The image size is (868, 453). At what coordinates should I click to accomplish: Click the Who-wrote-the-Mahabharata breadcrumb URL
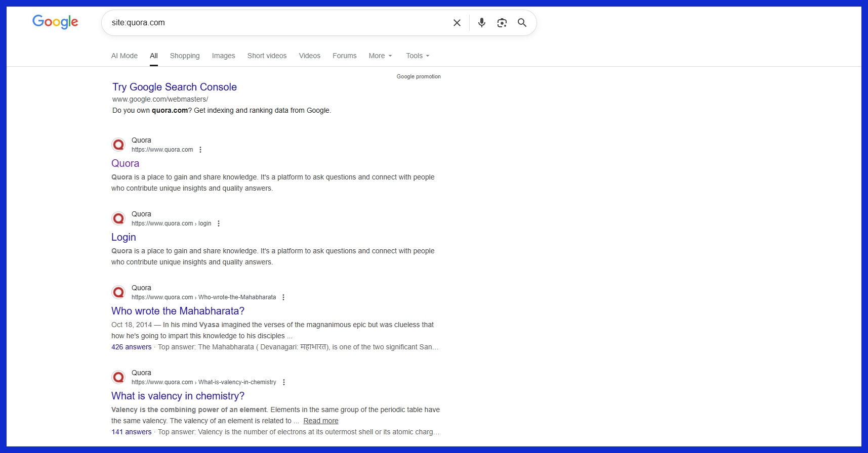click(203, 297)
